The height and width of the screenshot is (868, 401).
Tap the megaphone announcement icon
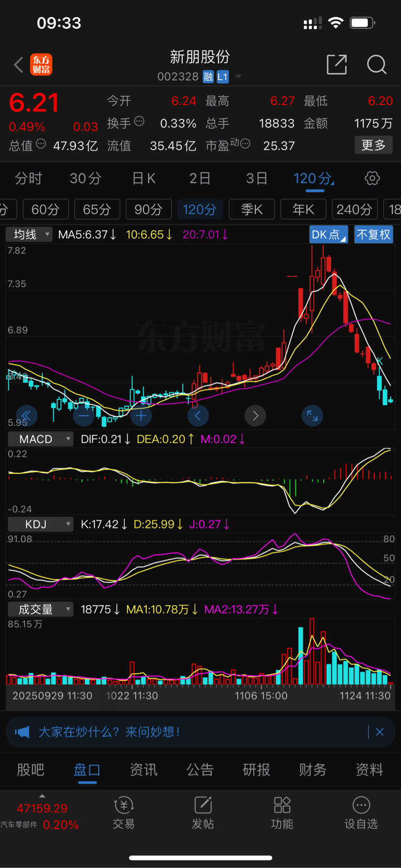[22, 732]
